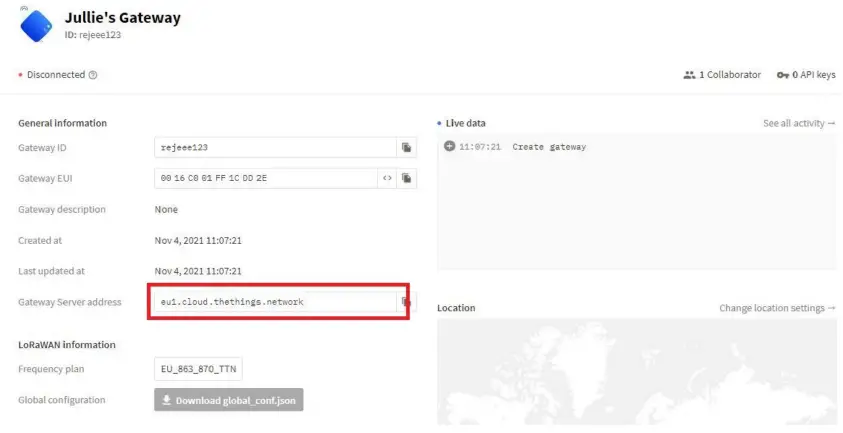Open See all activity link
This screenshot has height=433, width=843.
[x=799, y=123]
